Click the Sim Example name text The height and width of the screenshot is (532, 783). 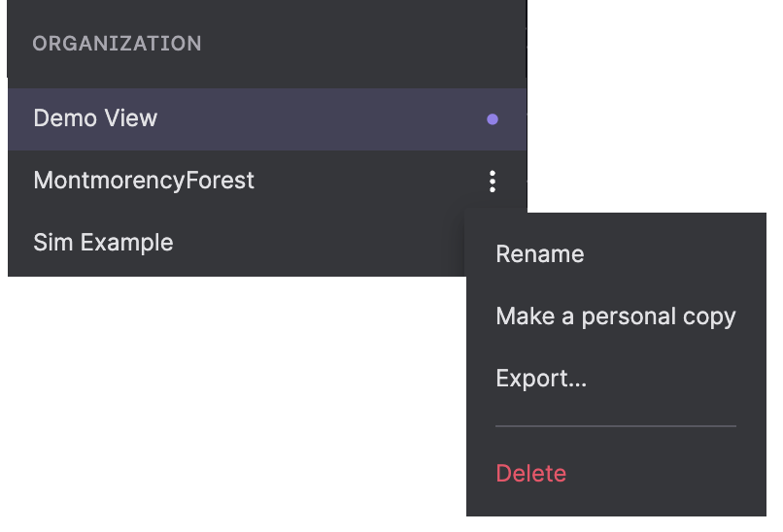click(x=103, y=243)
